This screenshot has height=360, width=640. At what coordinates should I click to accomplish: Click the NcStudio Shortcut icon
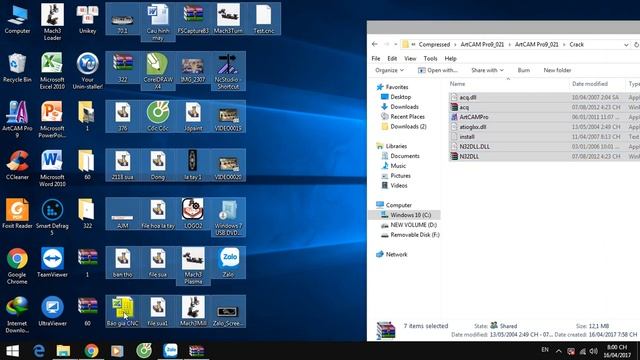click(228, 71)
